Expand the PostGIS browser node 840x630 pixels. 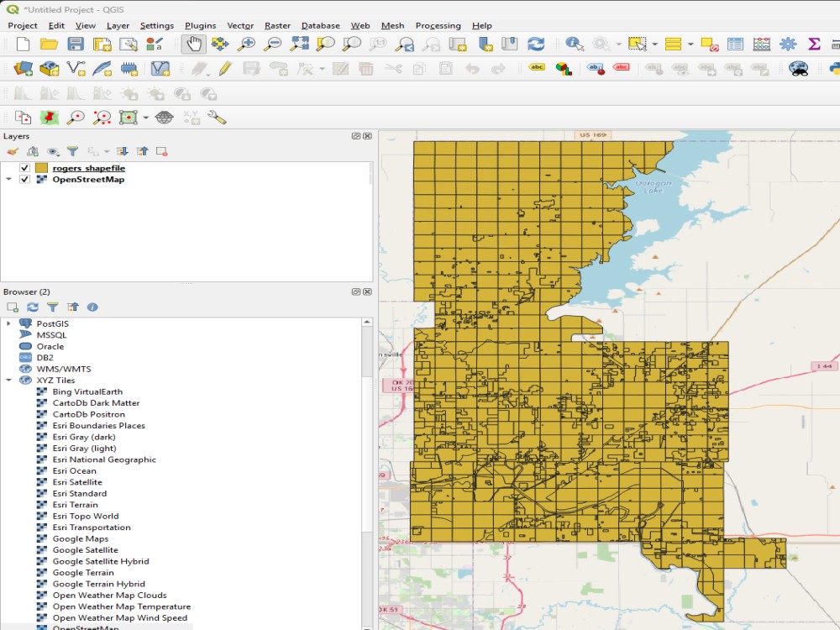pyautogui.click(x=8, y=323)
